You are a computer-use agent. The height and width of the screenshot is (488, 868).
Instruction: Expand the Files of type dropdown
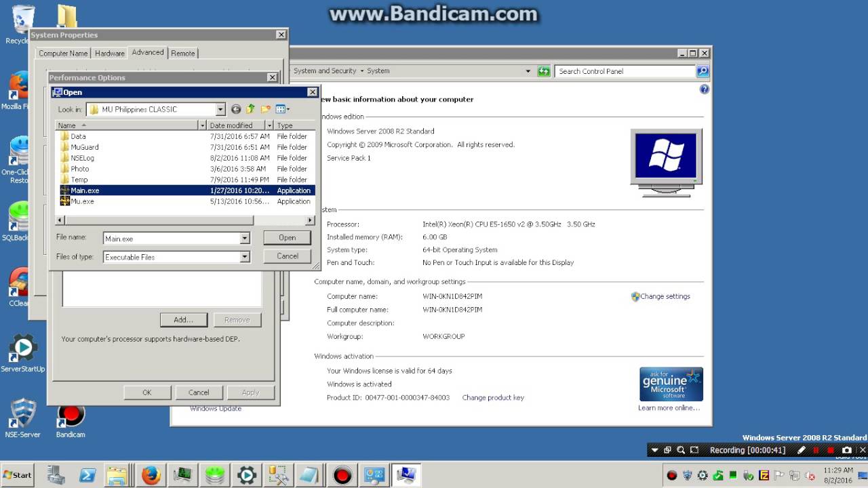[245, 257]
